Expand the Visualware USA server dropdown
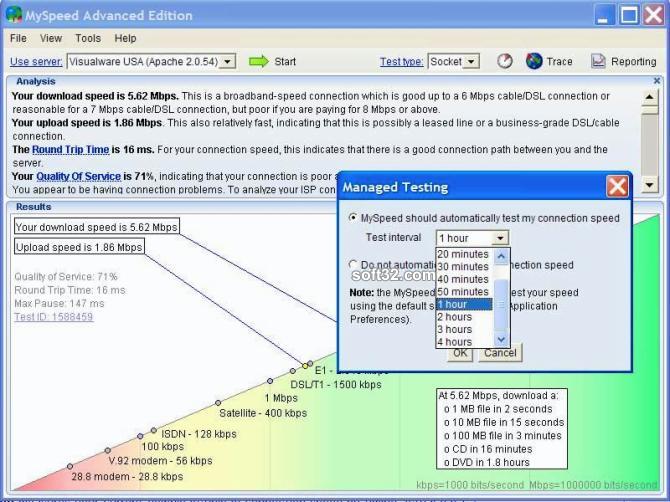The image size is (670, 502). [x=228, y=62]
